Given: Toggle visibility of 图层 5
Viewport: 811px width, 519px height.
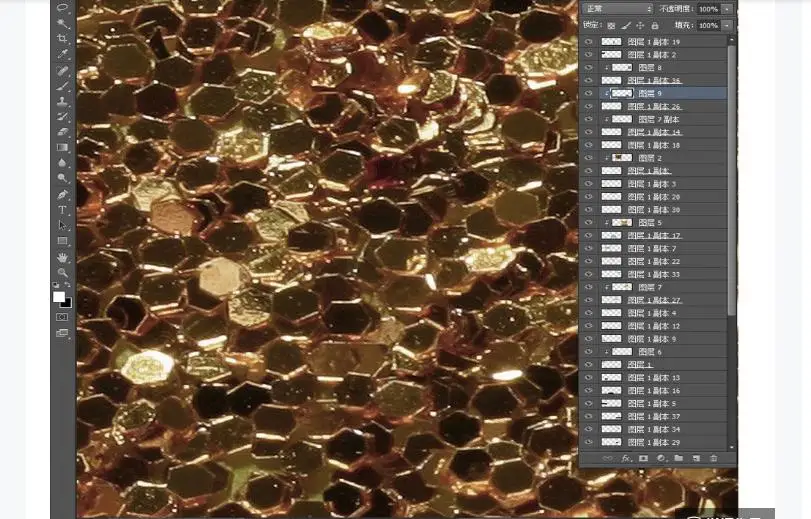Looking at the screenshot, I should [x=589, y=223].
